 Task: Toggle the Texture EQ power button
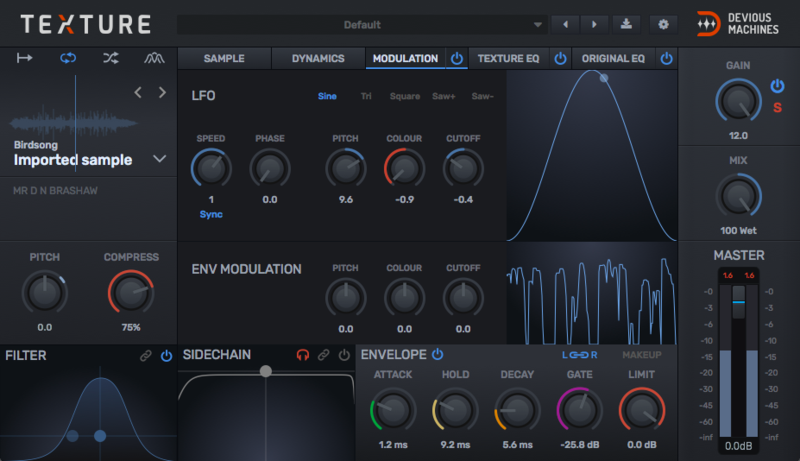(x=561, y=59)
